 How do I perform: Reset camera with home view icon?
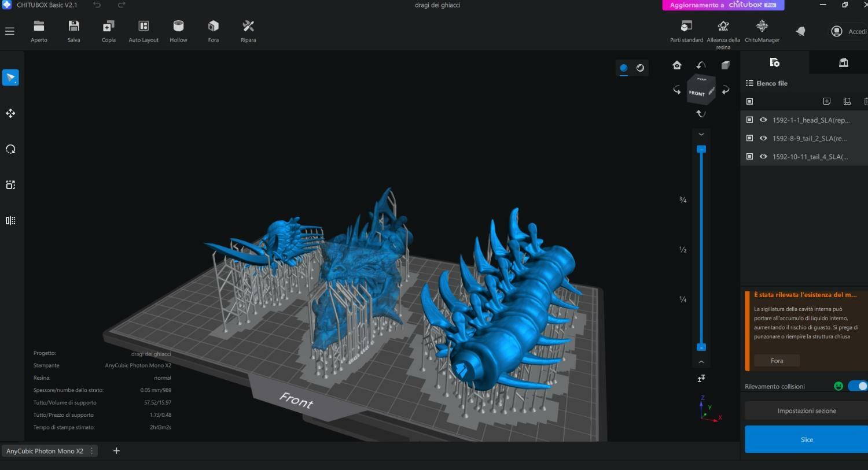pos(677,65)
